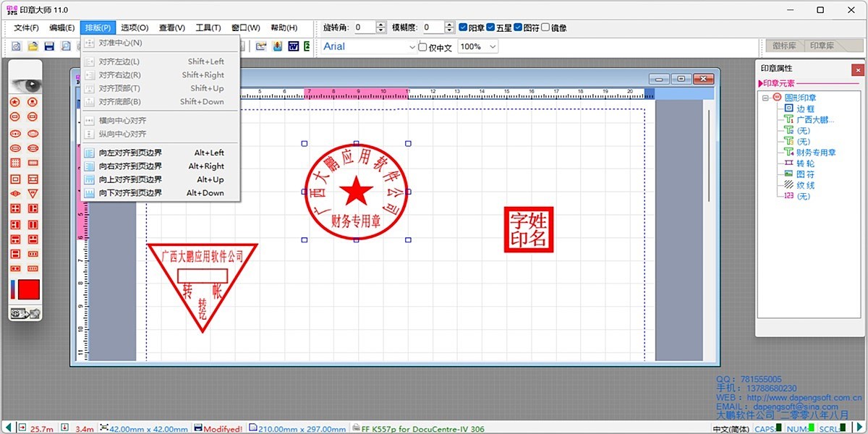Choose 向左对齐到页边界 from menu
This screenshot has height=434, width=868.
130,153
